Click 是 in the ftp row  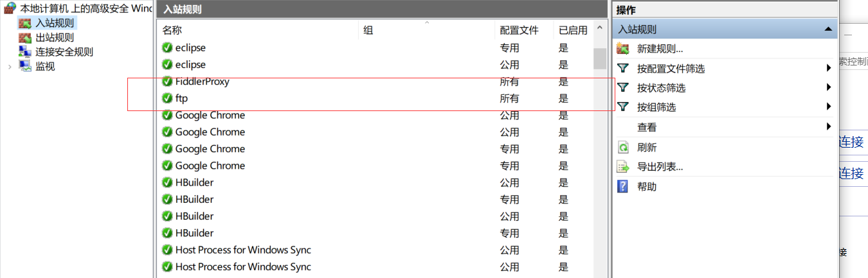click(x=564, y=98)
